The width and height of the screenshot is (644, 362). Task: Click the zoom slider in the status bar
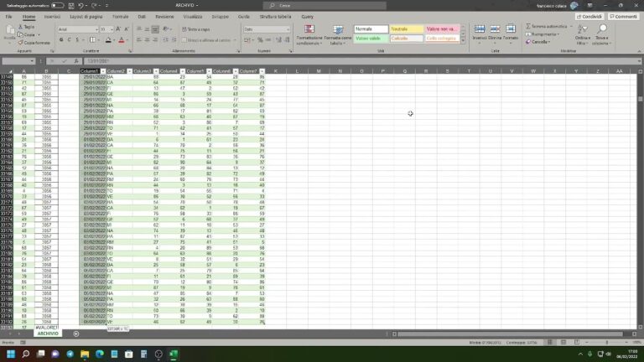click(606, 342)
